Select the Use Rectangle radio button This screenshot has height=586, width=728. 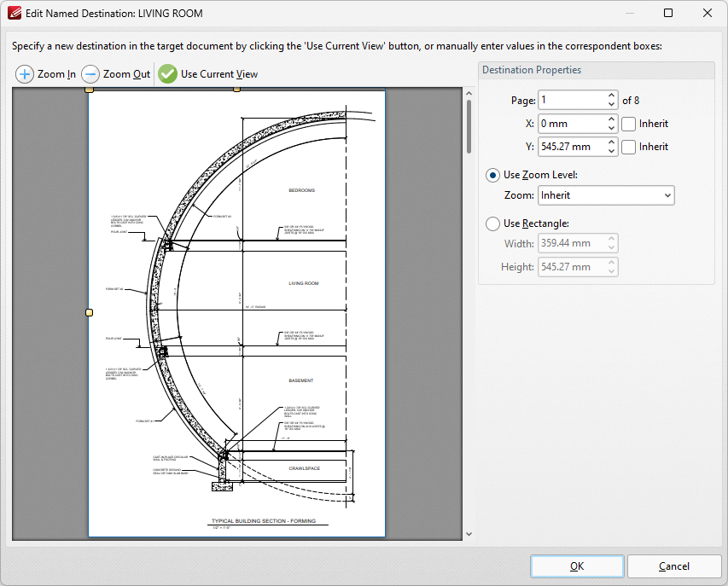pyautogui.click(x=492, y=223)
